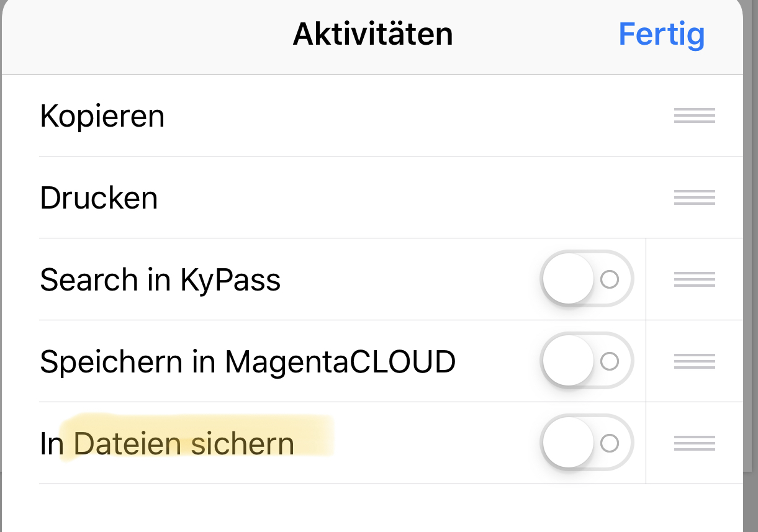Viewport: 758px width, 532px height.
Task: Click the Speichern in MagentaCLOUD text
Action: click(248, 362)
